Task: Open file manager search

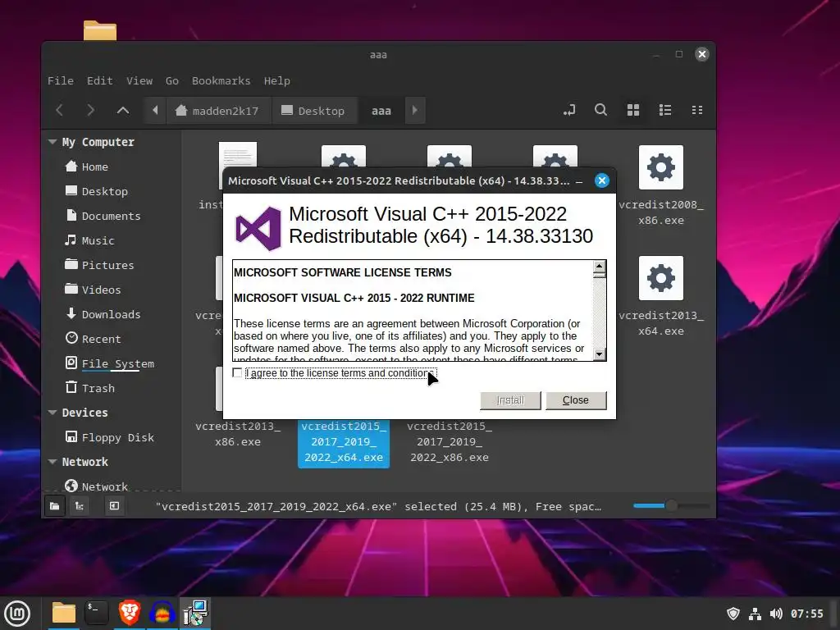Action: point(601,111)
